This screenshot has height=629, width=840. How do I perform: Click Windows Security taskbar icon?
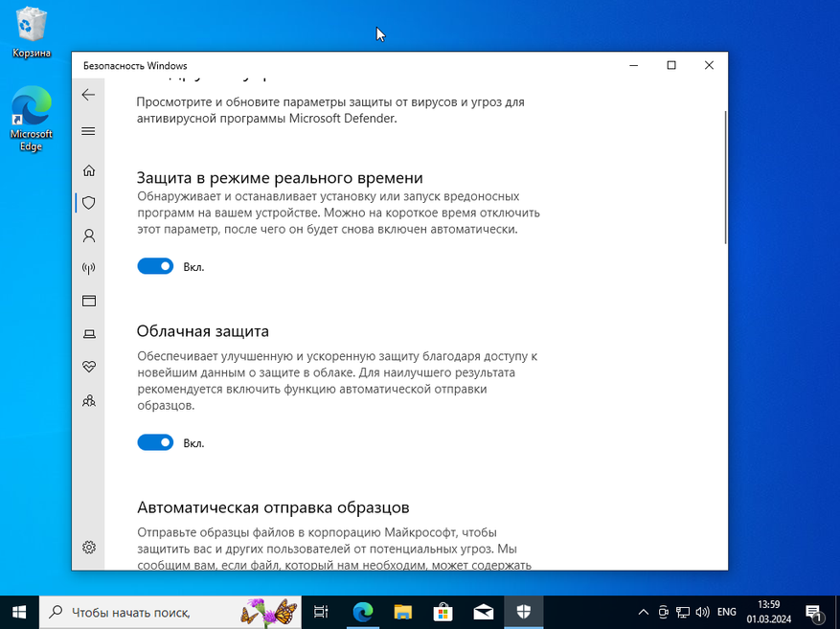tap(523, 612)
